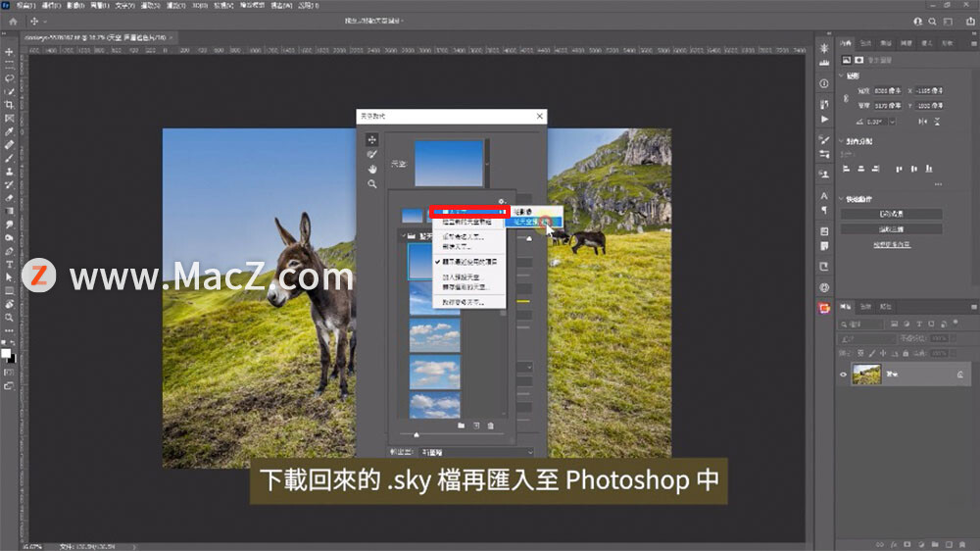Select Hand tool in Sky Replacement dialog
This screenshot has width=980, height=551.
371,170
